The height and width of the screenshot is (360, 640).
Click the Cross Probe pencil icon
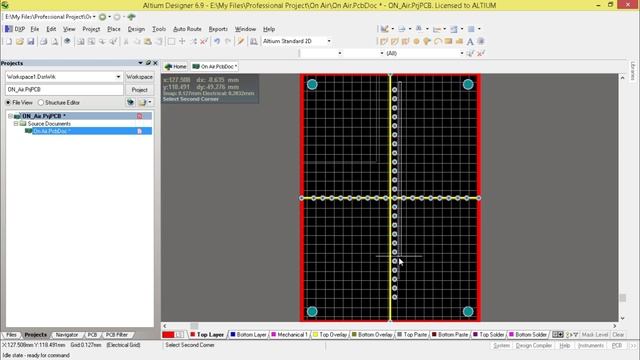click(241, 41)
